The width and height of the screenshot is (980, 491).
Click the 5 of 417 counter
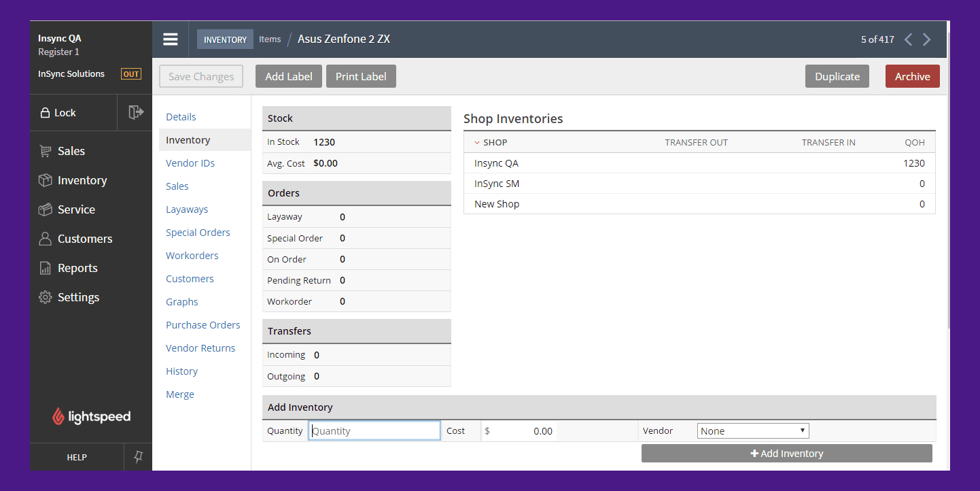pos(877,39)
